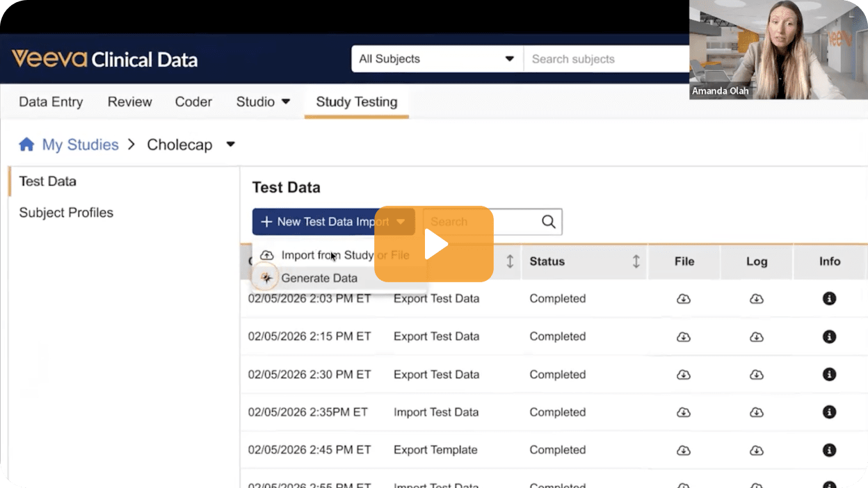The height and width of the screenshot is (488, 868).
Task: Choose Generate Data menu option
Action: coord(319,278)
